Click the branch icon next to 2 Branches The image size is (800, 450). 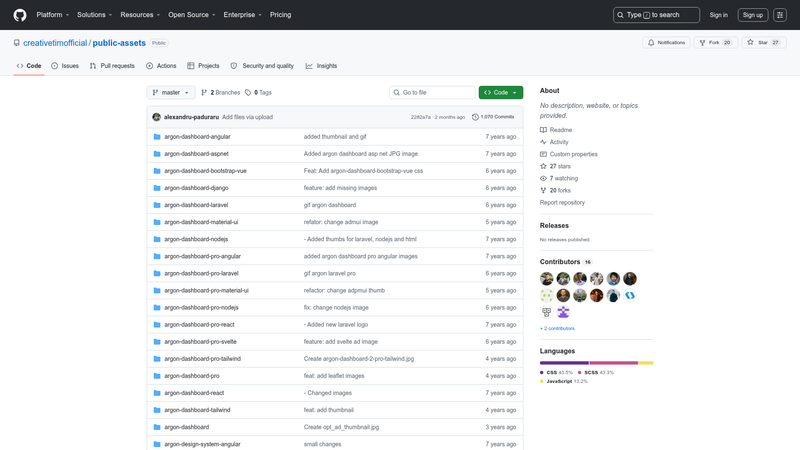click(x=204, y=92)
